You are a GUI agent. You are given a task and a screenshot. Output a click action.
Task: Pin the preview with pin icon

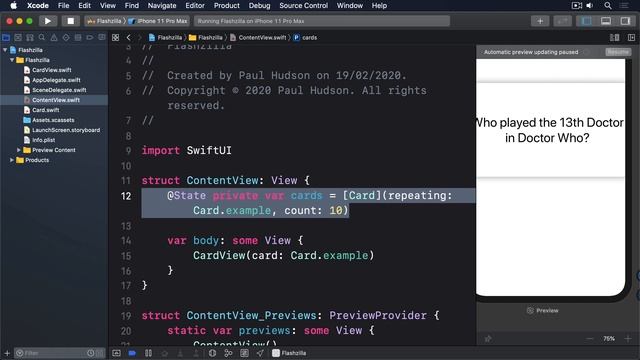488,339
